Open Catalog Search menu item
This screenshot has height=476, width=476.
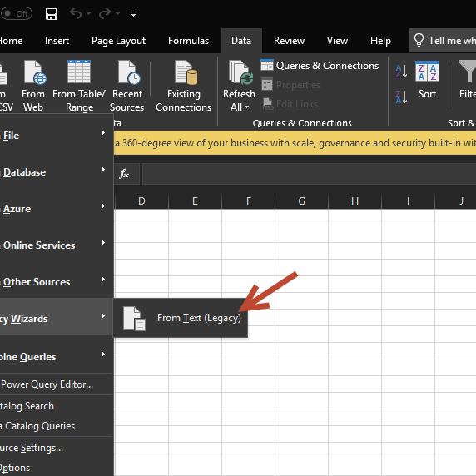pyautogui.click(x=56, y=406)
